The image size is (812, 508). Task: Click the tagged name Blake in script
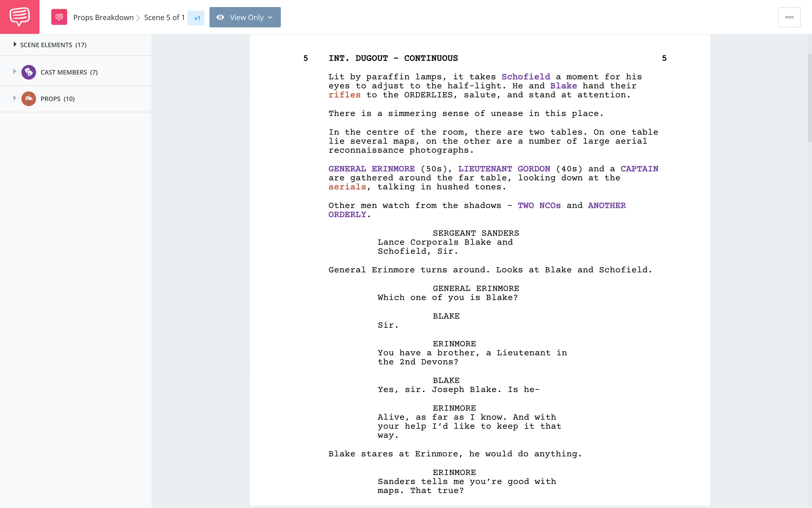pos(564,86)
